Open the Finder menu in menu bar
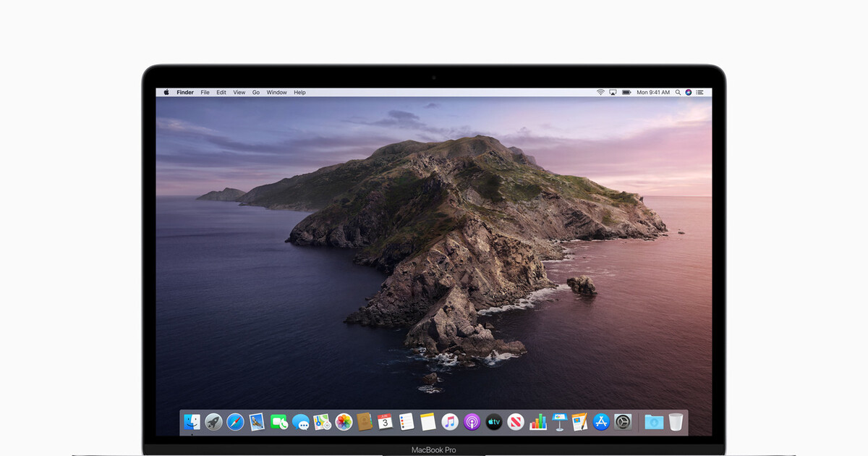This screenshot has width=868, height=456. 185,93
